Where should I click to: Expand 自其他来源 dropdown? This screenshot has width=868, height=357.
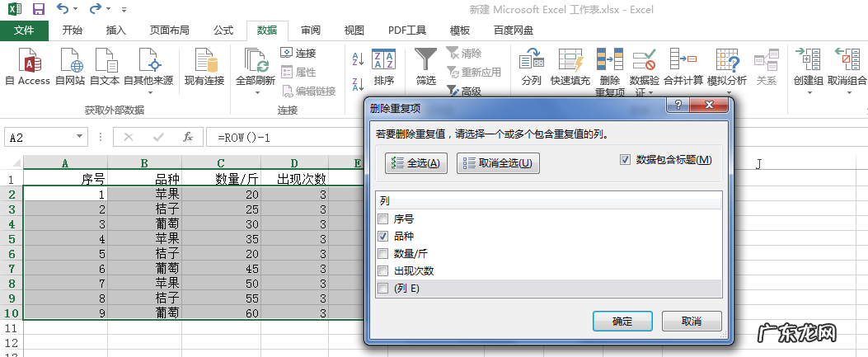click(x=149, y=93)
